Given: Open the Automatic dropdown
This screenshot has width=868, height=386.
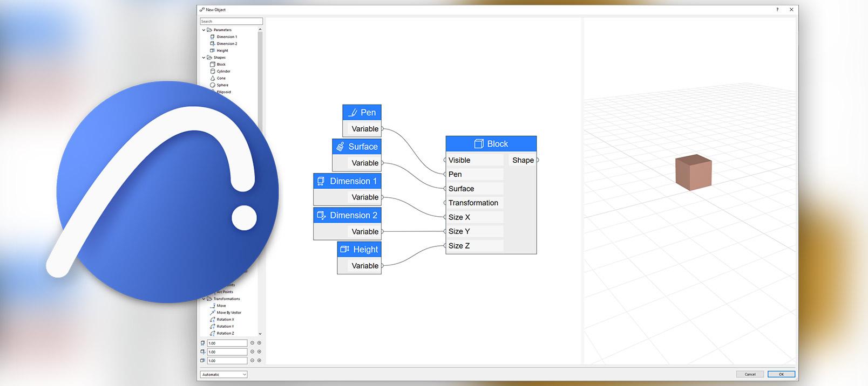Looking at the screenshot, I should 223,375.
